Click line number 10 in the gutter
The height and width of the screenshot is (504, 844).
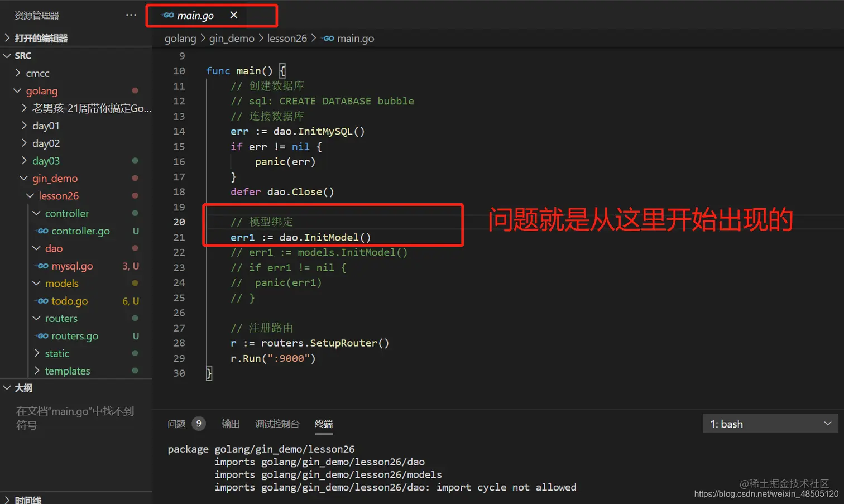tap(179, 71)
